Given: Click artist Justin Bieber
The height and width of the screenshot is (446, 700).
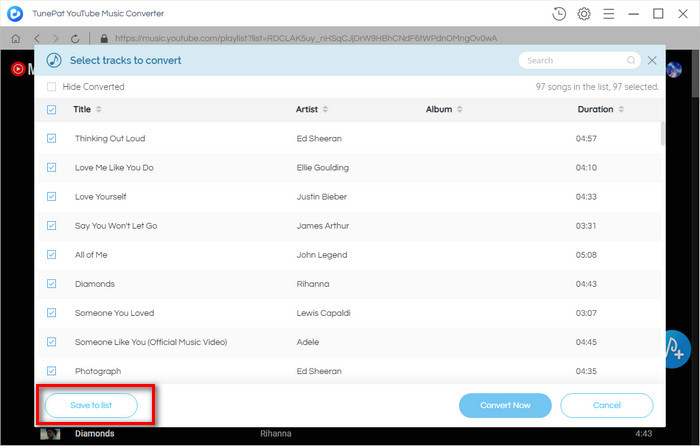Looking at the screenshot, I should pos(321,196).
